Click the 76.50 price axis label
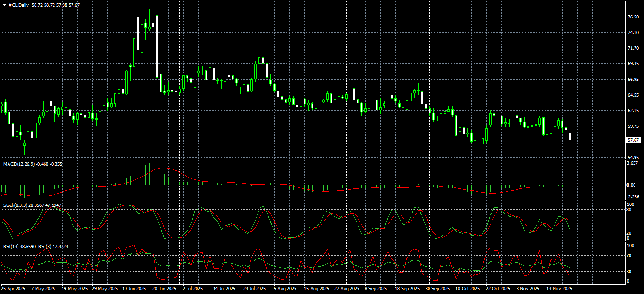 point(633,17)
